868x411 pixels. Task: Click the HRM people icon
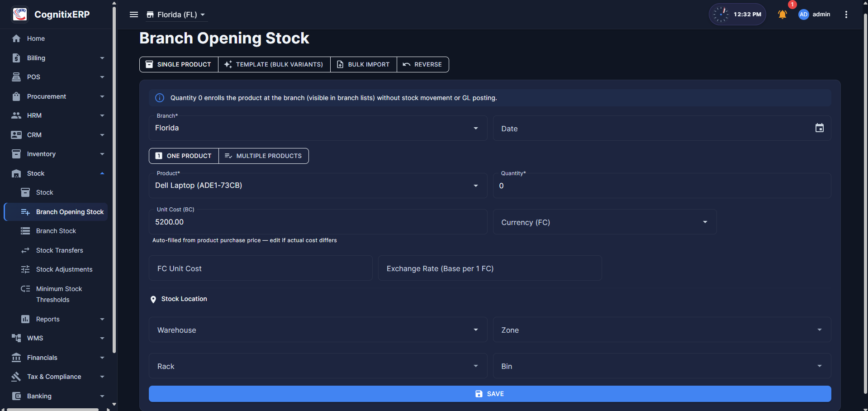point(16,115)
